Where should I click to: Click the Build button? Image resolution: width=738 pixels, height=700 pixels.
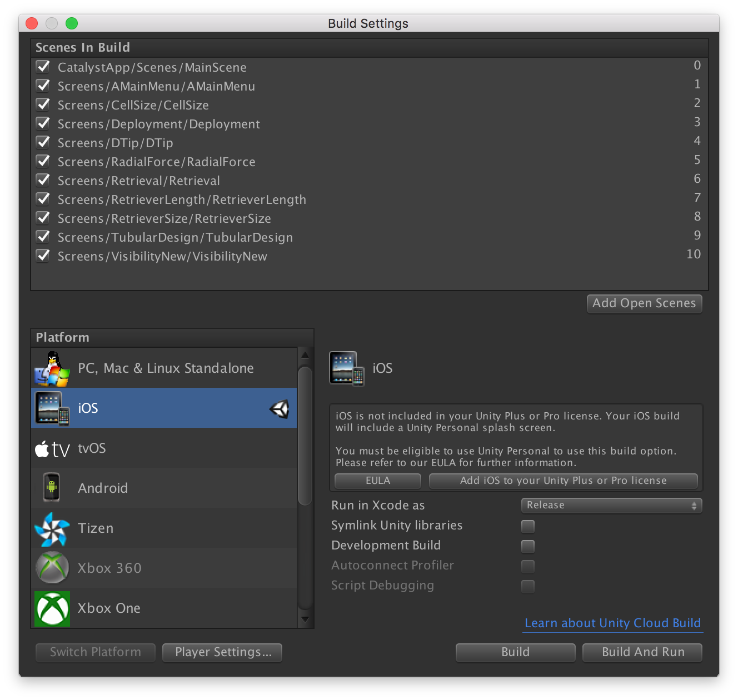[515, 652]
